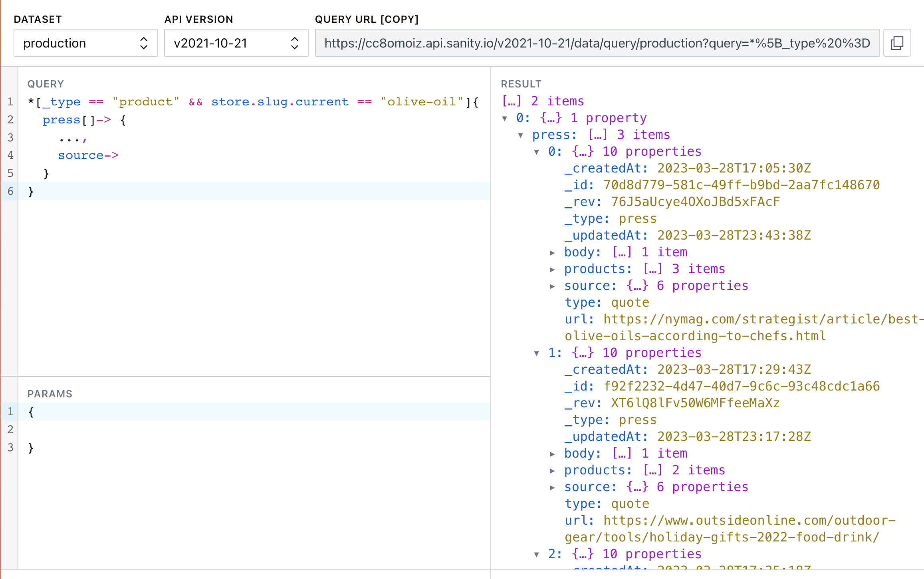This screenshot has width=924, height=579.
Task: Collapse the root result item 0
Action: 505,118
